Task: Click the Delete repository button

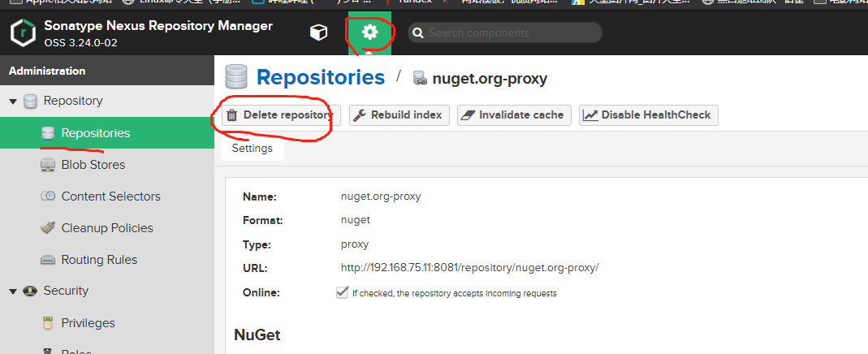Action: point(281,115)
